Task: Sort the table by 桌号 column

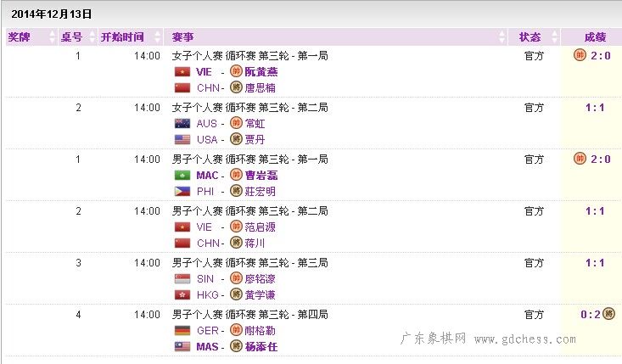Action: 71,37
